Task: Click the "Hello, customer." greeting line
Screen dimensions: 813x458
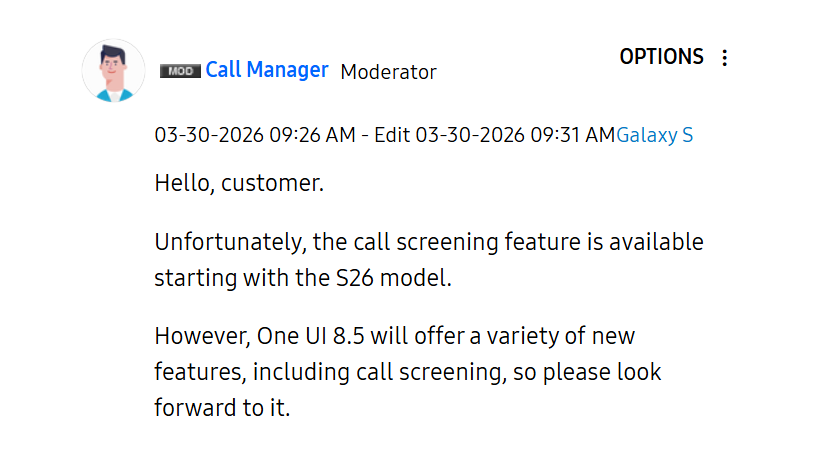Action: (x=239, y=184)
